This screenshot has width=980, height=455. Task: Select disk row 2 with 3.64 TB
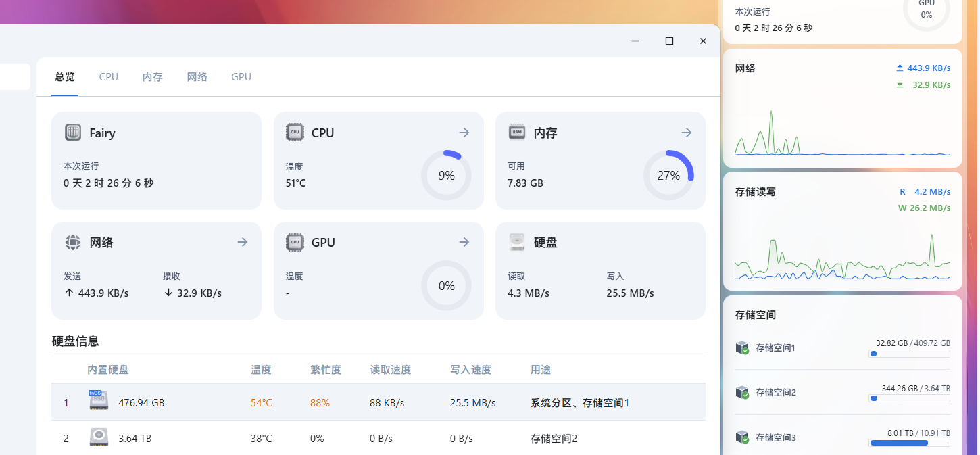pos(378,438)
